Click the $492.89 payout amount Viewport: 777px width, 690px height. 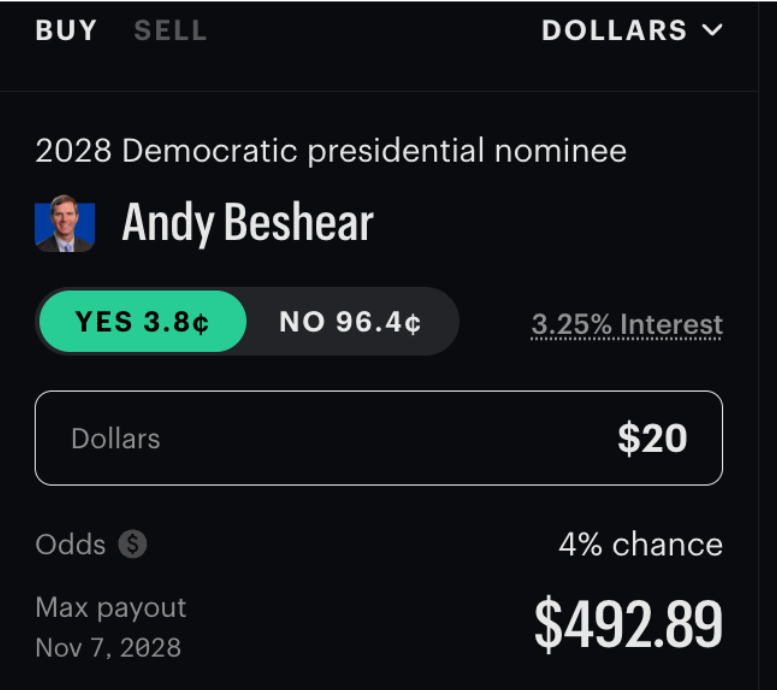629,624
